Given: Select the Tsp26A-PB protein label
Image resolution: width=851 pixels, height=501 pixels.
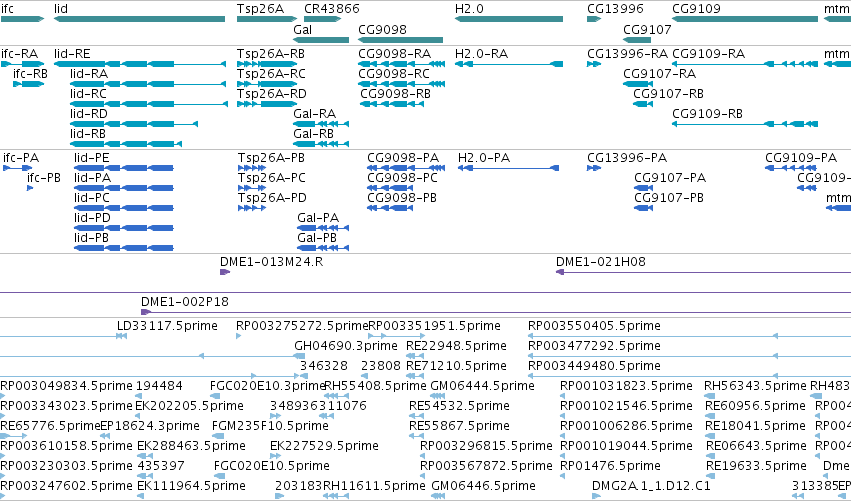Looking at the screenshot, I should coord(271,158).
